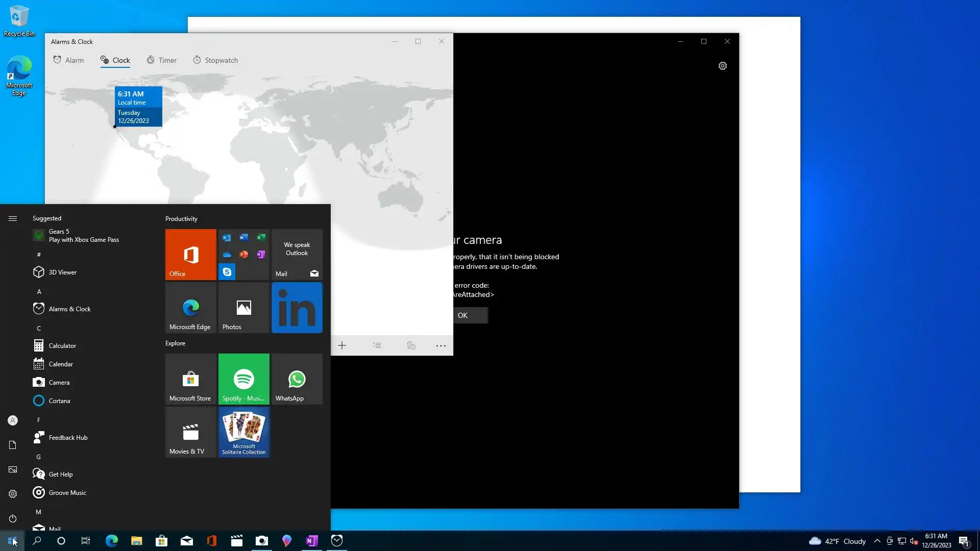The height and width of the screenshot is (551, 980).
Task: Expand Start menu hamburger navigation
Action: (13, 218)
